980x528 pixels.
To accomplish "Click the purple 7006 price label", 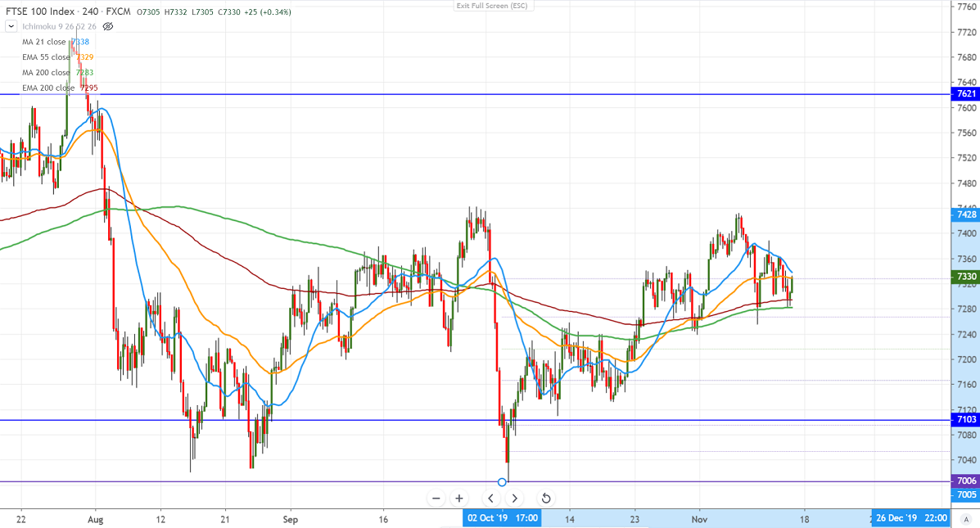I will click(965, 481).
